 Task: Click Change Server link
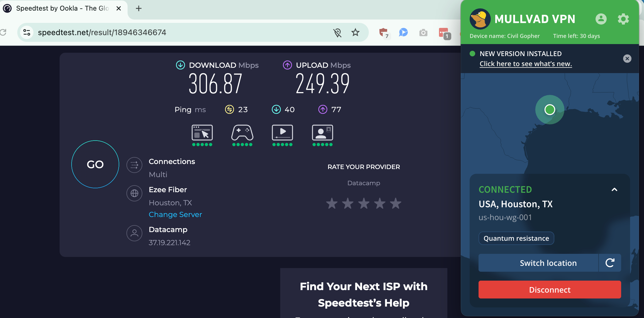tap(175, 214)
